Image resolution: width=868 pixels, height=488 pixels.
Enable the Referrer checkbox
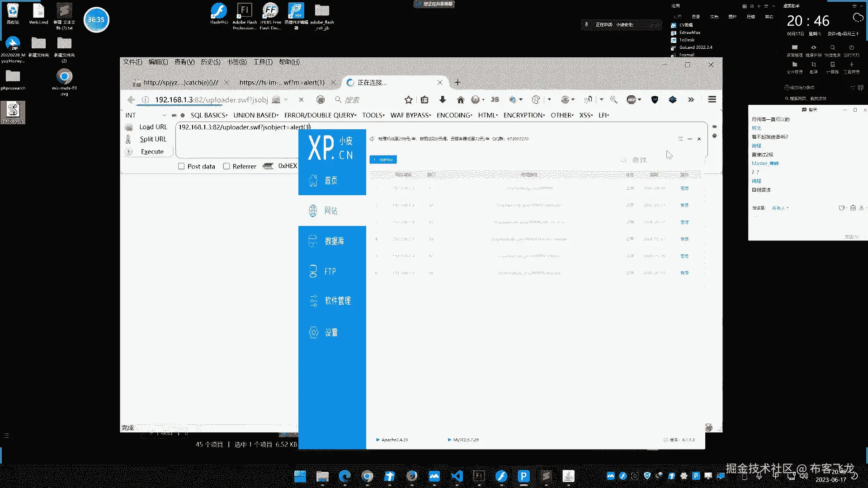[226, 166]
